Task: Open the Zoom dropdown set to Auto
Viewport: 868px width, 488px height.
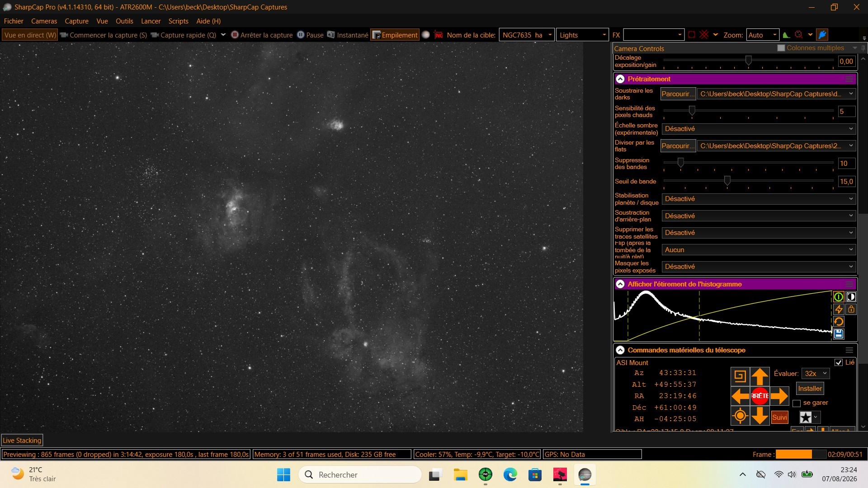Action: click(763, 35)
